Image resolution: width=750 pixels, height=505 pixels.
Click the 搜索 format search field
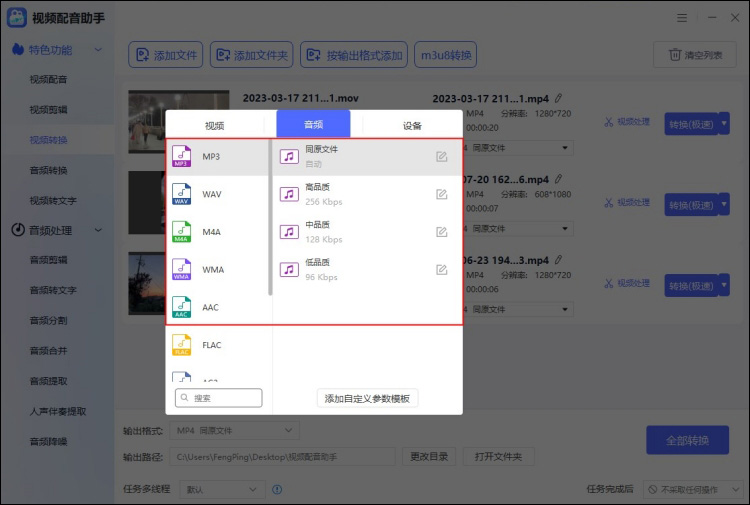pos(218,398)
